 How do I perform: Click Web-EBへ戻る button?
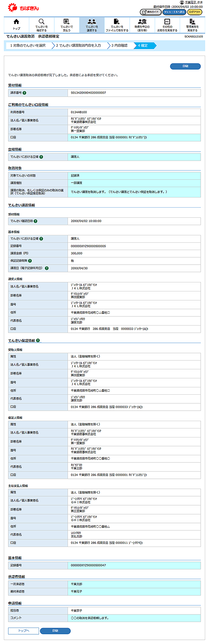tap(174, 12)
